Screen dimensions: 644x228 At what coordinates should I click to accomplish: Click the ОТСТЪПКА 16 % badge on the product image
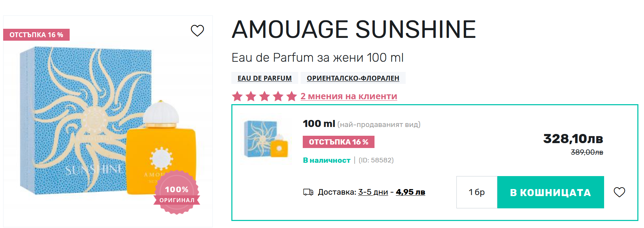36,35
